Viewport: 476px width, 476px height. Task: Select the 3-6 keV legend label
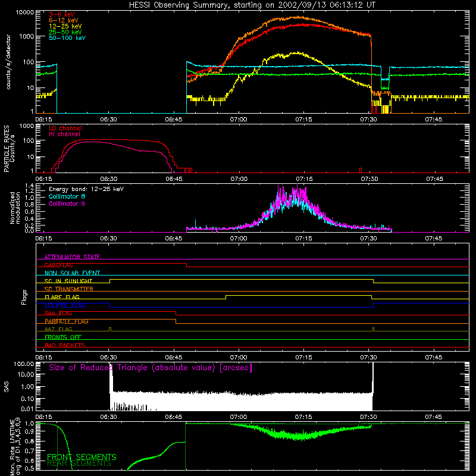click(x=62, y=14)
